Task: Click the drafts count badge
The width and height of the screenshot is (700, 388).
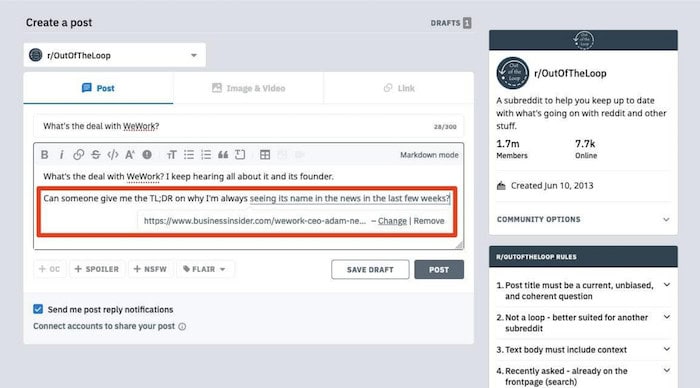Action: [467, 23]
